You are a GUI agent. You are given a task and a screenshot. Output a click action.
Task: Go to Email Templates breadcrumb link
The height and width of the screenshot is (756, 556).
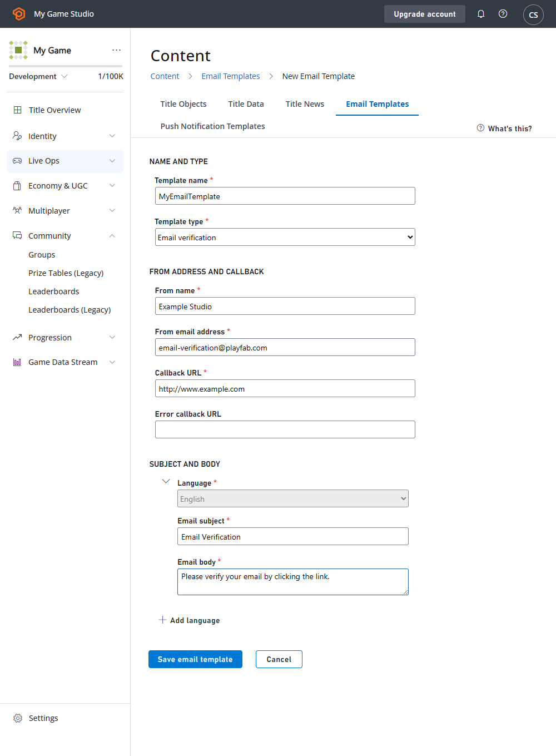(x=231, y=76)
